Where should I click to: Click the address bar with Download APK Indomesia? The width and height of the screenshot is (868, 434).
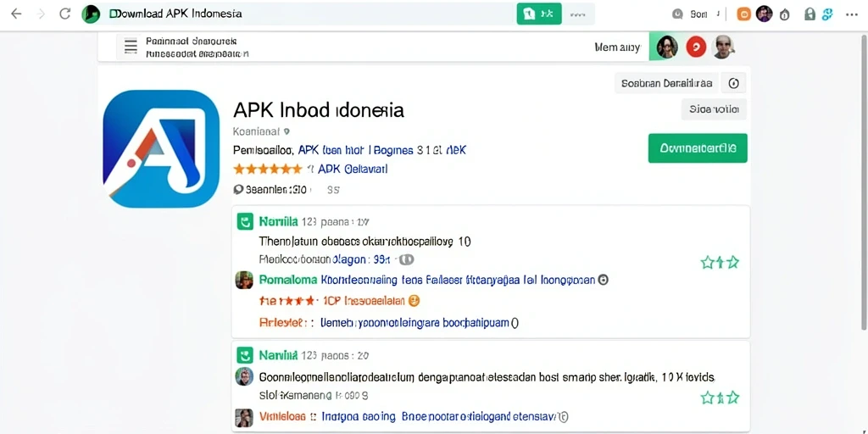pos(299,14)
